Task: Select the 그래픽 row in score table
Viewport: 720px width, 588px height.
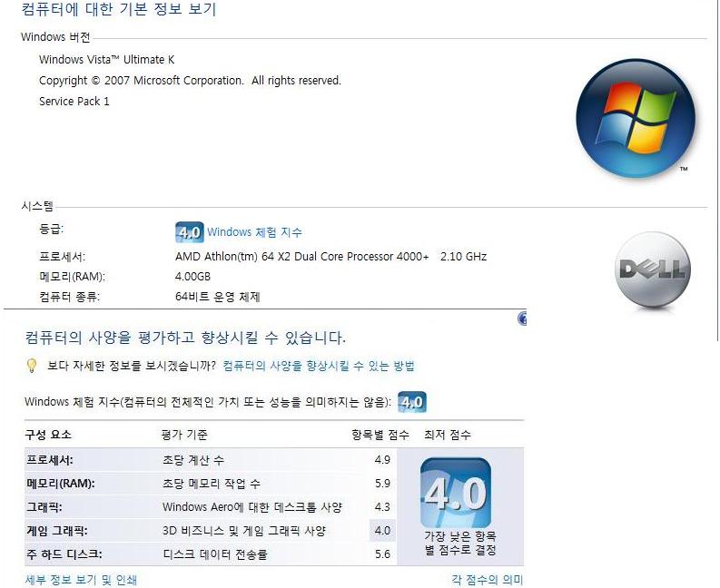Action: click(211, 506)
